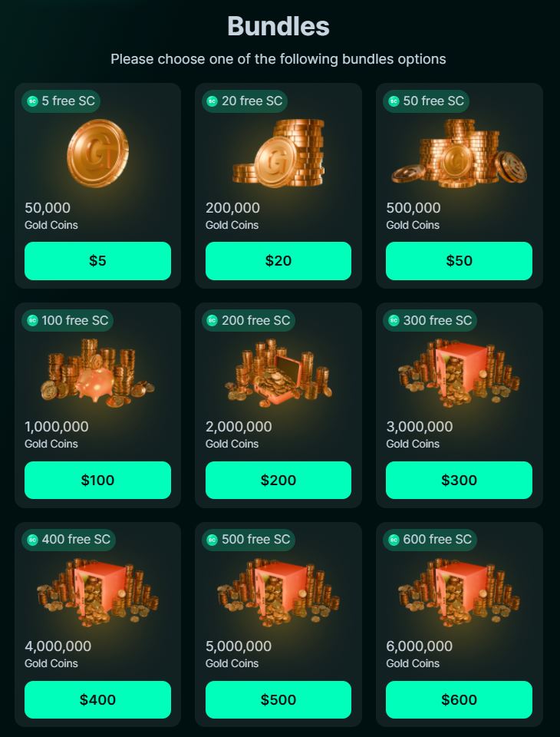Buy the $5 bundle
The width and height of the screenshot is (560, 737).
97,261
